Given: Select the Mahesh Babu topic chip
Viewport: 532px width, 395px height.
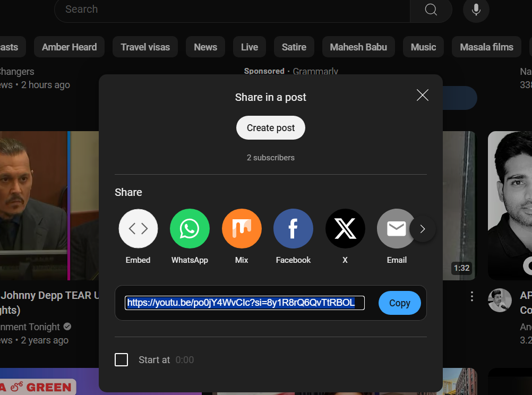Looking at the screenshot, I should (x=358, y=47).
